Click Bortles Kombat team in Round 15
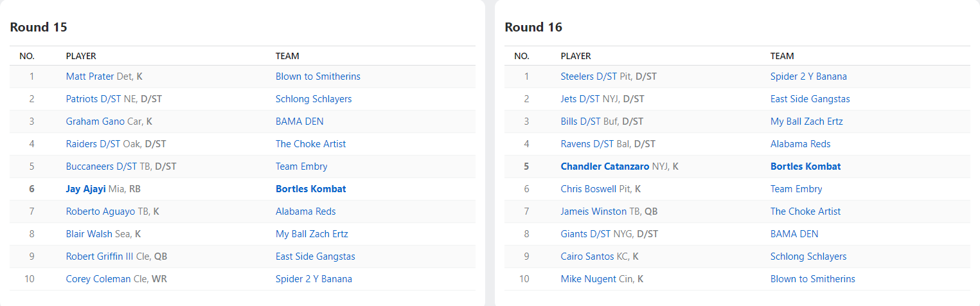980x306 pixels. 310,189
